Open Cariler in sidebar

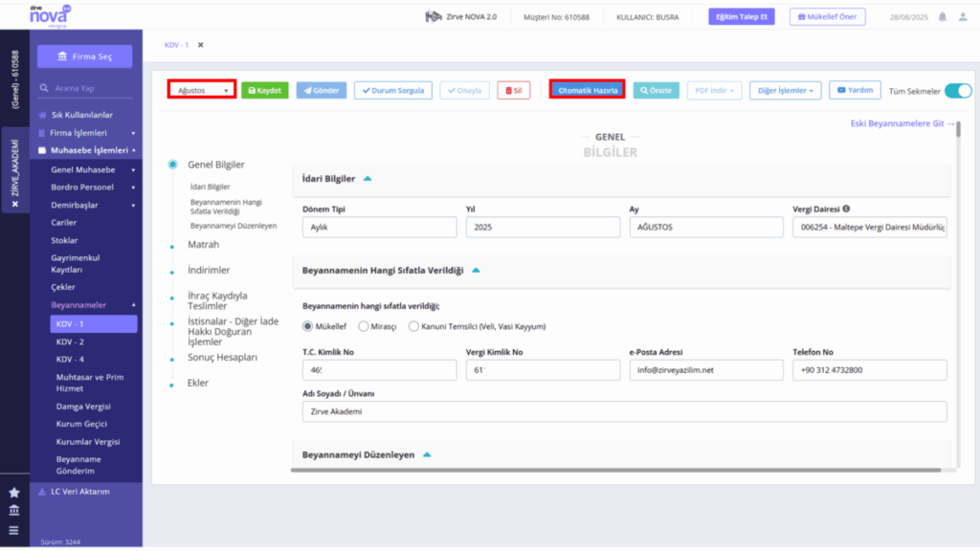64,222
